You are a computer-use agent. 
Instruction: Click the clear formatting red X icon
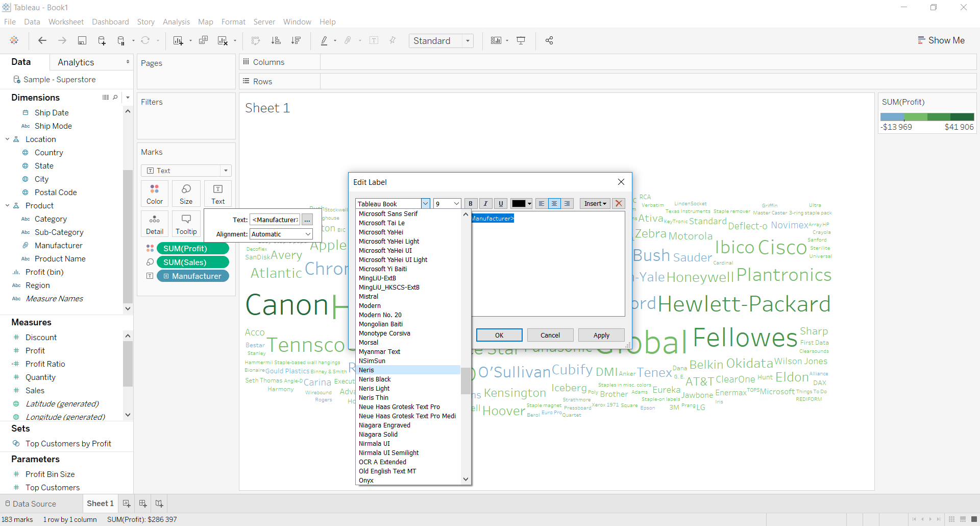[619, 203]
